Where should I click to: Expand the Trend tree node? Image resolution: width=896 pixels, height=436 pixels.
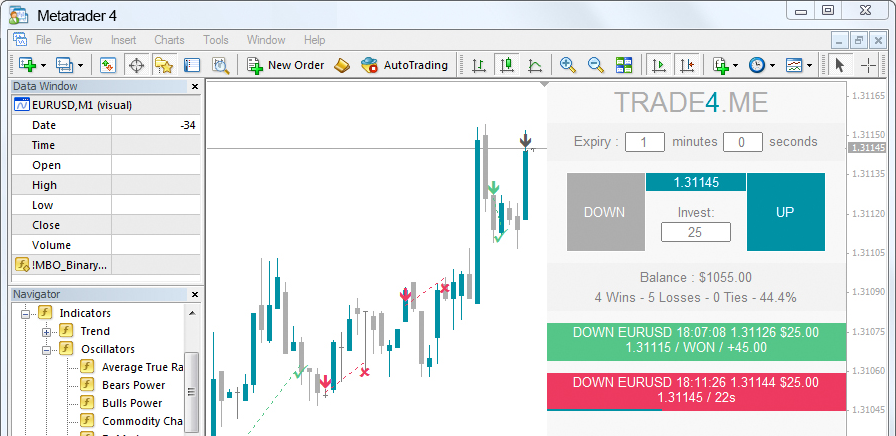tap(47, 331)
